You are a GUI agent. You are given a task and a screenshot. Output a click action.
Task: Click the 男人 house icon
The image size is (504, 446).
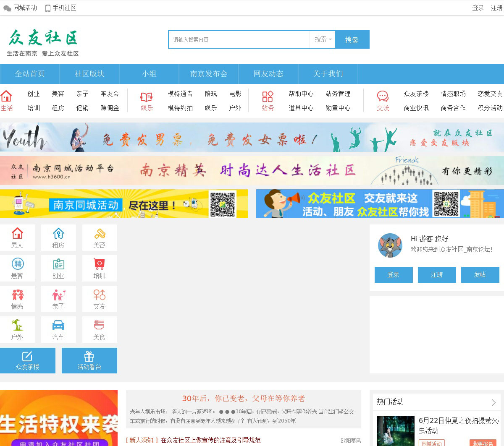[x=17, y=234]
